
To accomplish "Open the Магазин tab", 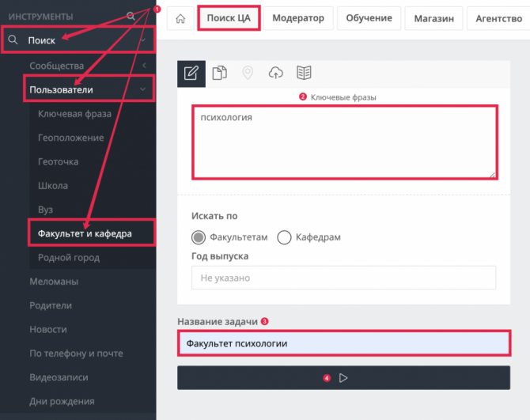I will pyautogui.click(x=434, y=18).
